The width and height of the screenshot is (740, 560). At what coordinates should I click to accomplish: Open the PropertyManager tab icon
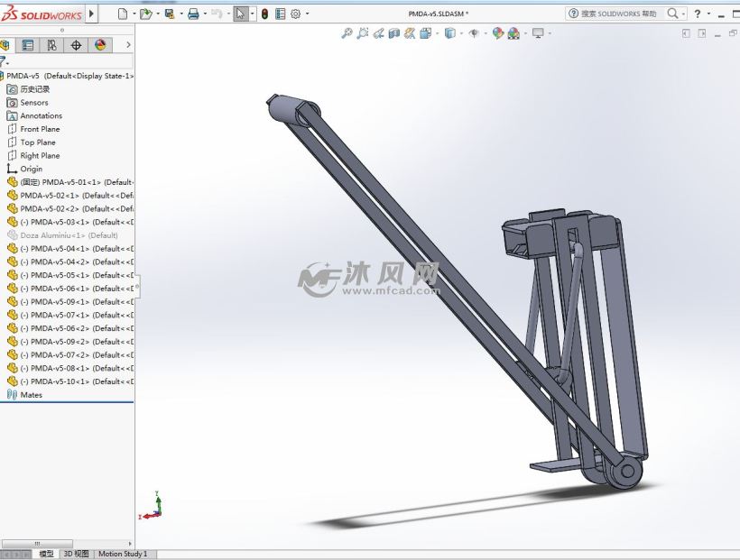28,45
